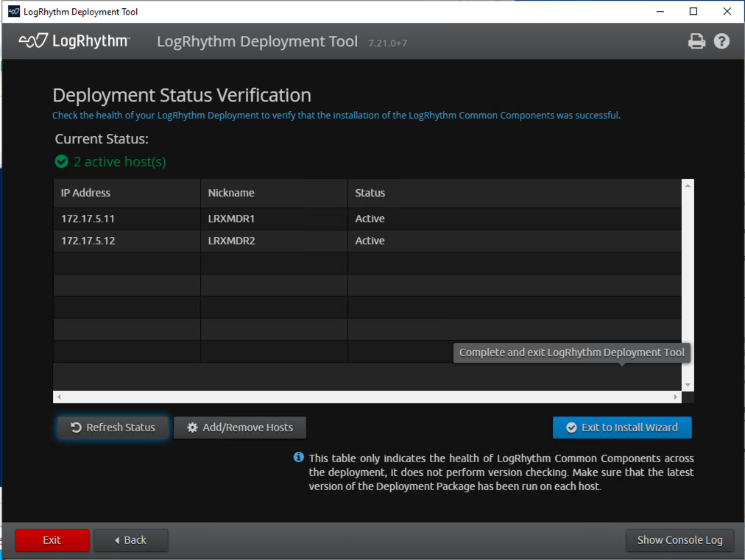Click the green active hosts checkmark icon

point(62,162)
